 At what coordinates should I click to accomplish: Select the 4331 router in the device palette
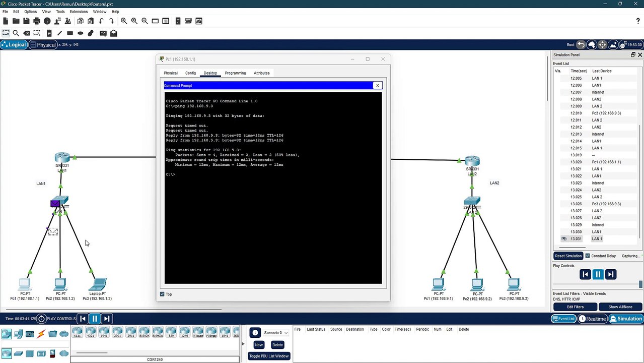point(78,332)
